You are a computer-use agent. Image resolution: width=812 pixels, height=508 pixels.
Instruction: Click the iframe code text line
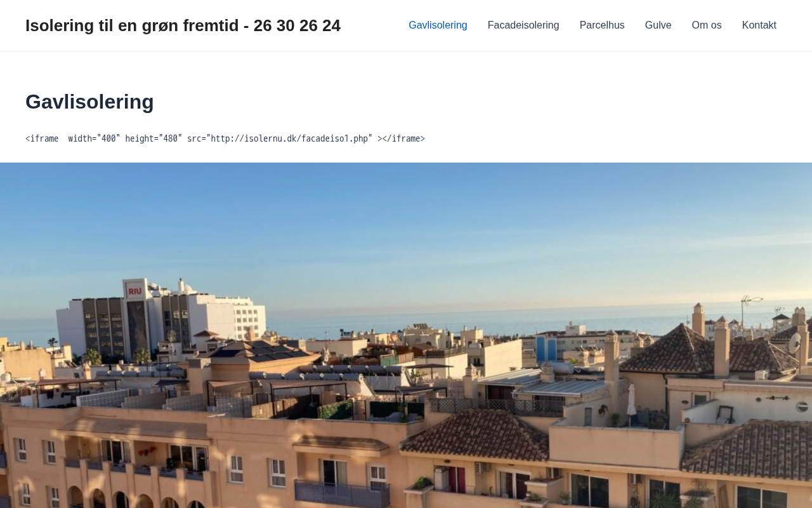(x=225, y=138)
